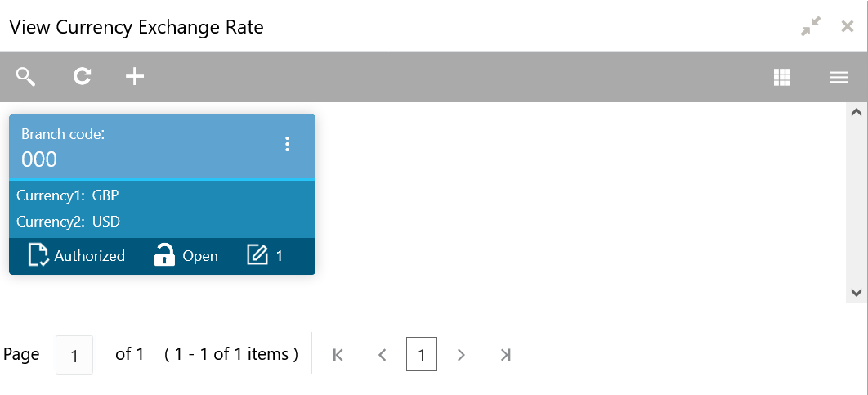868x395 pixels.
Task: Click the Authorized status icon
Action: tap(38, 255)
